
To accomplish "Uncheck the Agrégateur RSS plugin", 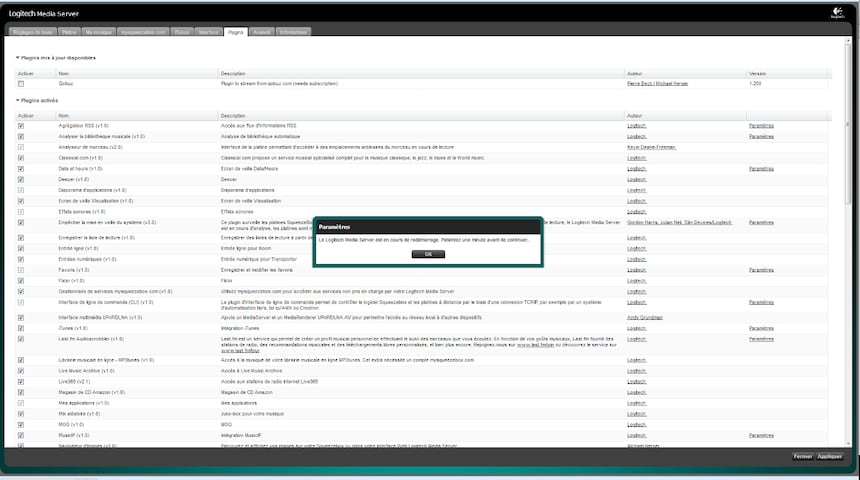I will point(21,126).
